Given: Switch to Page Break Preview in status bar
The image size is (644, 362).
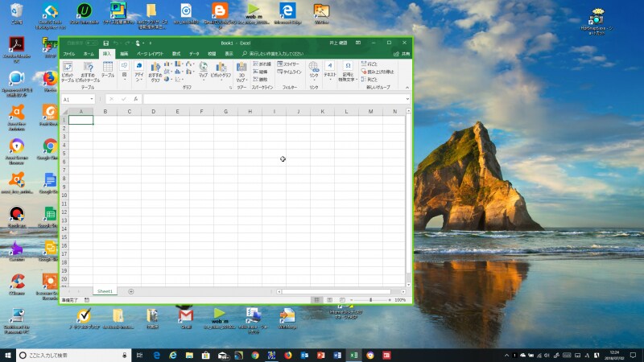Looking at the screenshot, I should [x=341, y=299].
